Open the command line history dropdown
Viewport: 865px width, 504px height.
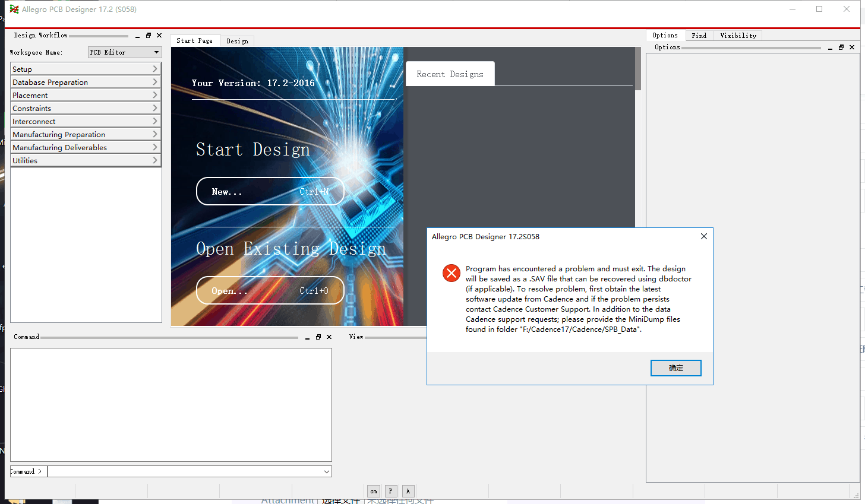pos(327,471)
